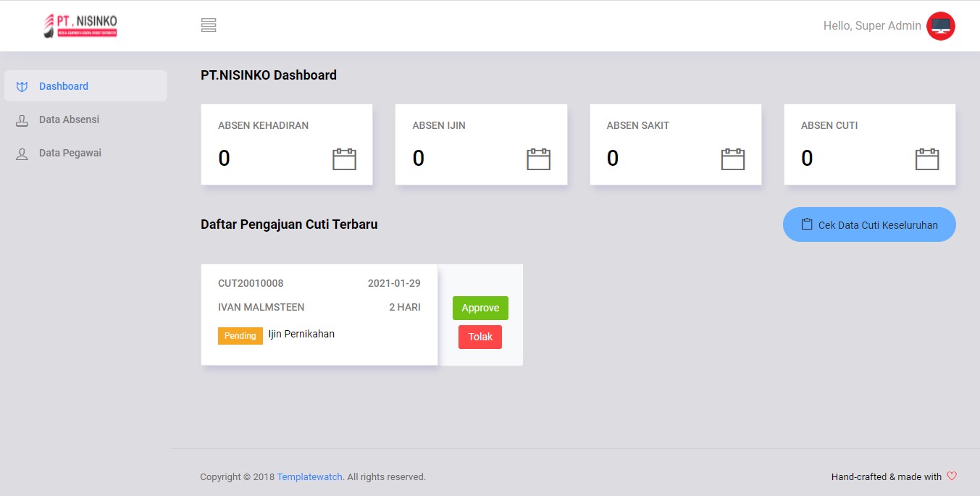
Task: Follow the Templatewatch footer link
Action: [310, 477]
